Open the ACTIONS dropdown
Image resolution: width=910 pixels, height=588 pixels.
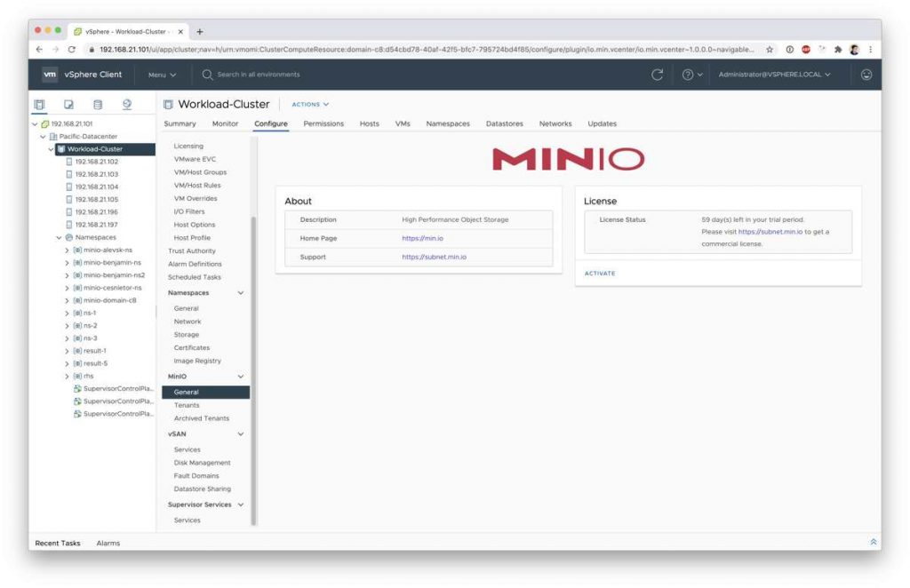click(310, 104)
